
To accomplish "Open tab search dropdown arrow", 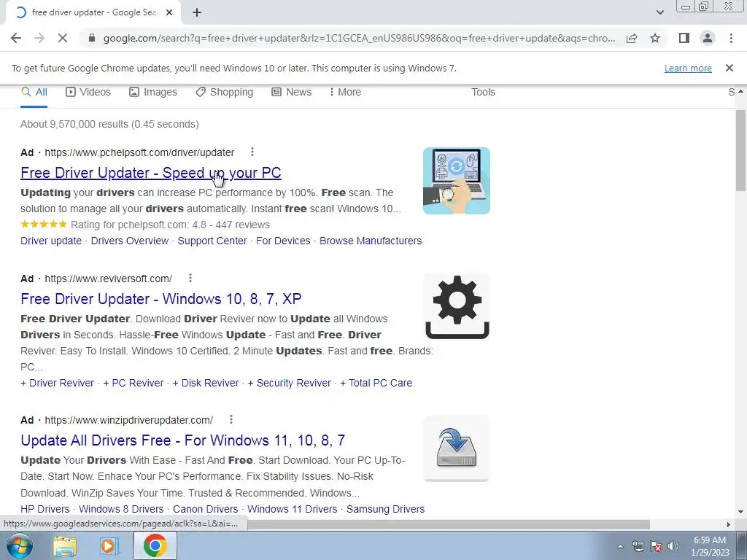I will pyautogui.click(x=659, y=12).
